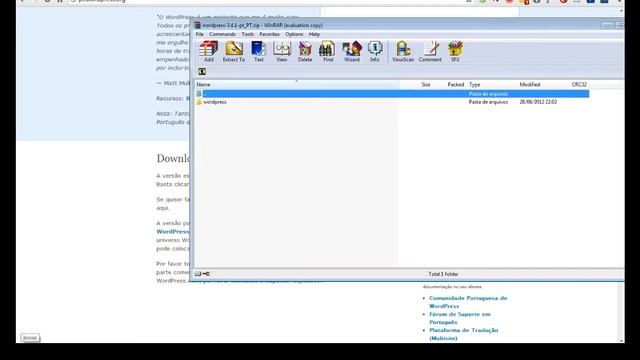Sort by the CRC32 column header
The height and width of the screenshot is (360, 640).
[x=579, y=84]
